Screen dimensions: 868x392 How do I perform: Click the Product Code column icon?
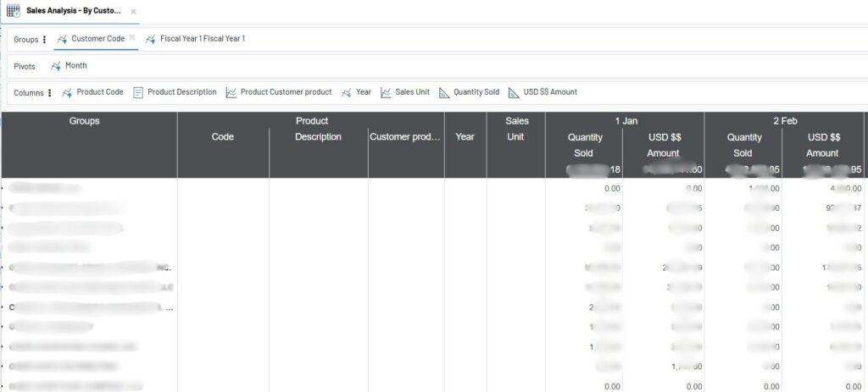(x=67, y=93)
